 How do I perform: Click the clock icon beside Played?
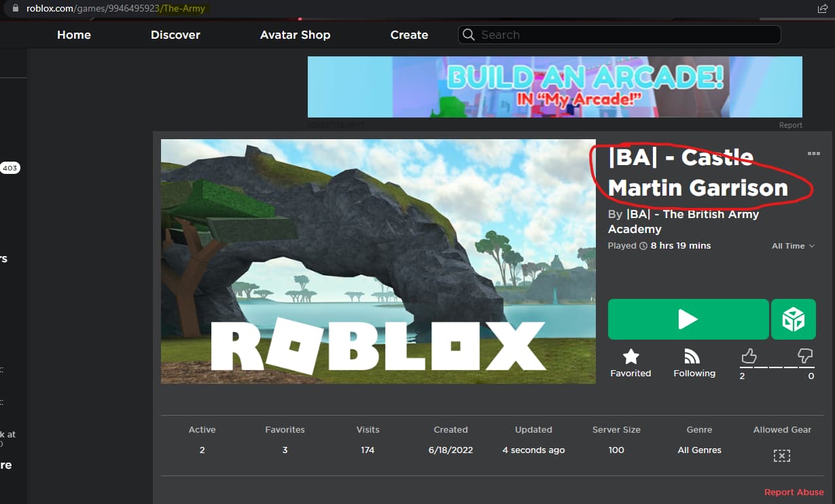pyautogui.click(x=643, y=246)
